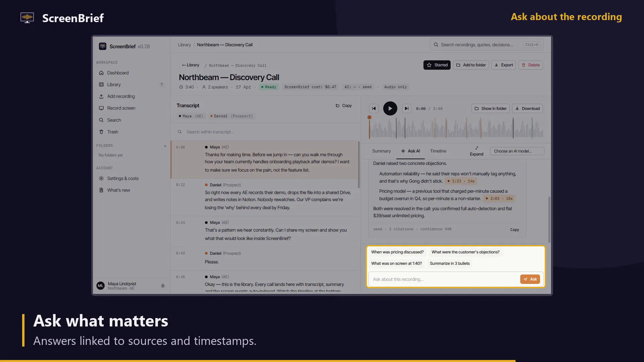
Task: Click Library in the top breadcrumb
Action: [x=184, y=45]
